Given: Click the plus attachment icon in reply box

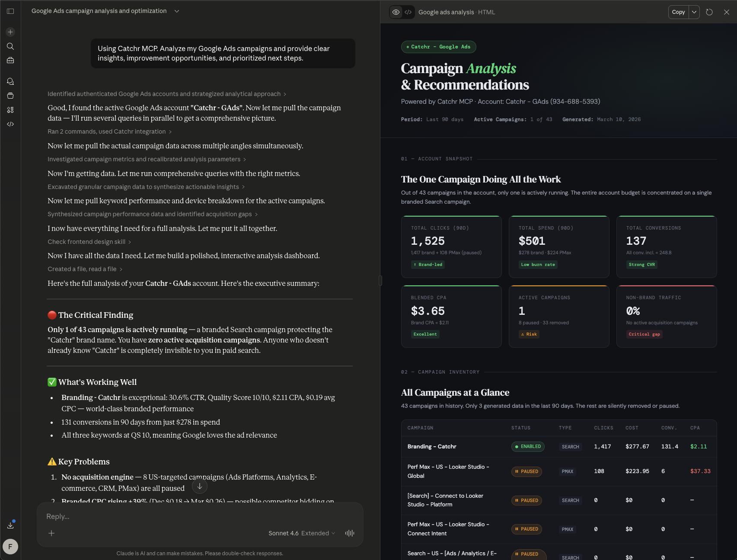Looking at the screenshot, I should coord(51,533).
